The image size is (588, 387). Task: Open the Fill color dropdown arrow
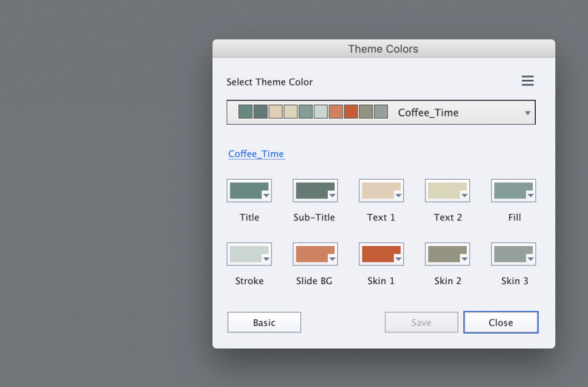pos(530,195)
